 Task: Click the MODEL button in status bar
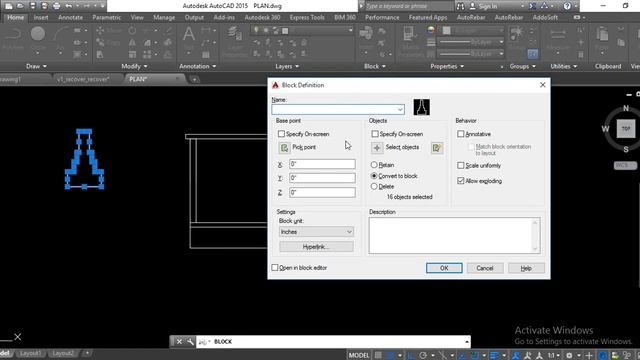[359, 355]
